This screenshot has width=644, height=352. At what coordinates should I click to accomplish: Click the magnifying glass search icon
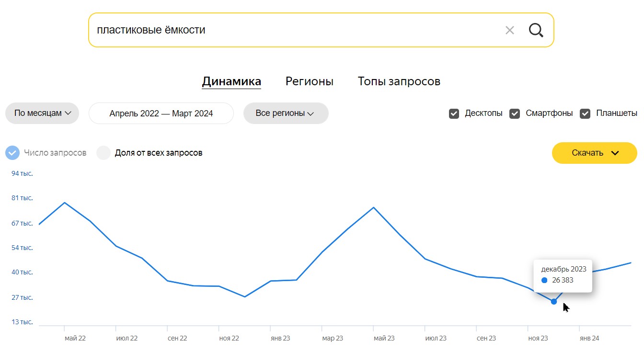click(536, 30)
